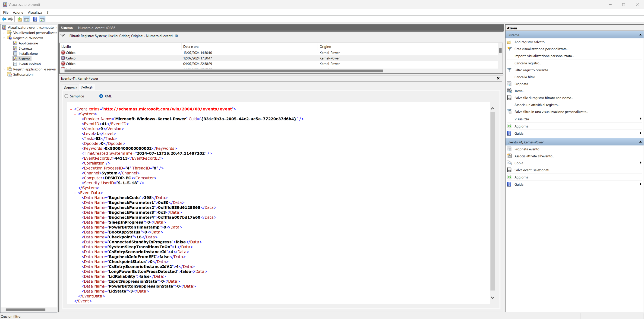The image size is (644, 319).
Task: Click the back arrow toolbar icon
Action: [4, 19]
